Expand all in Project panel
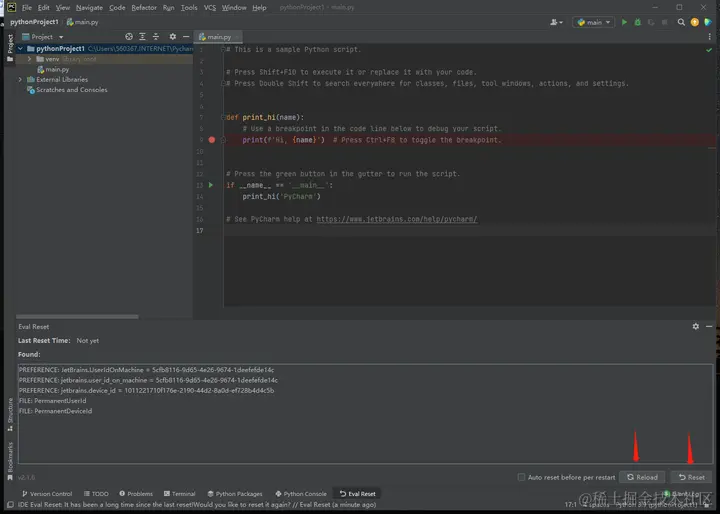 [x=142, y=37]
